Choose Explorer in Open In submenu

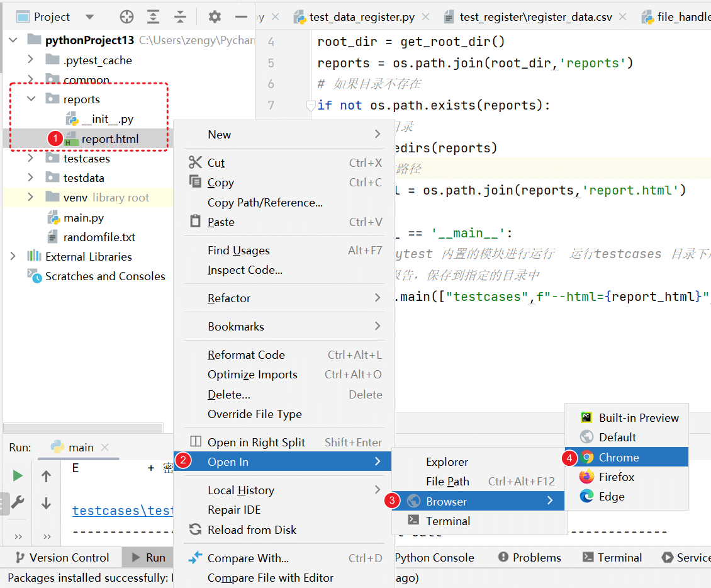(479, 462)
